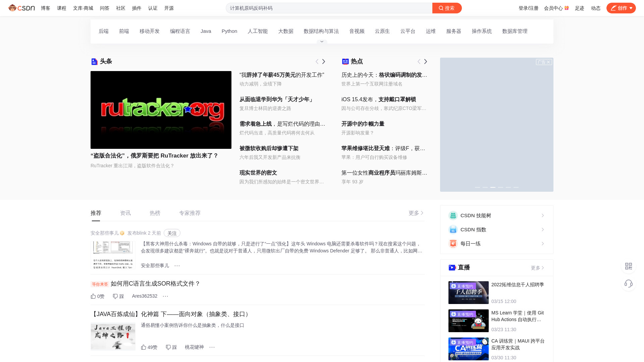Open the 课程 top menu
644x362 pixels.
(x=62, y=8)
